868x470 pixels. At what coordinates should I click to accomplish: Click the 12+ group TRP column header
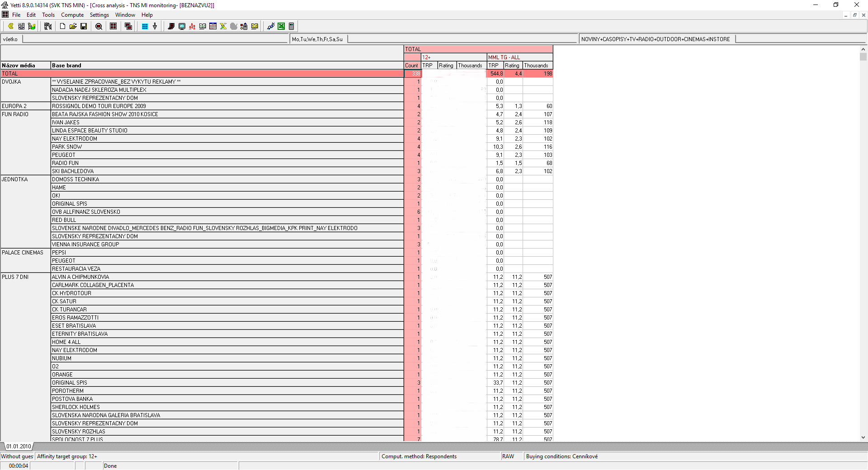point(429,66)
